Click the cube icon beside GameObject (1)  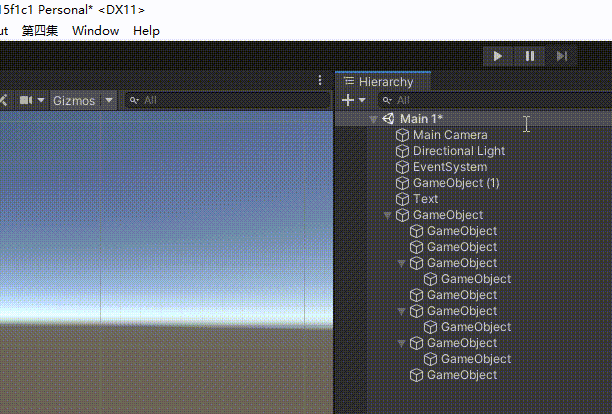(x=402, y=183)
